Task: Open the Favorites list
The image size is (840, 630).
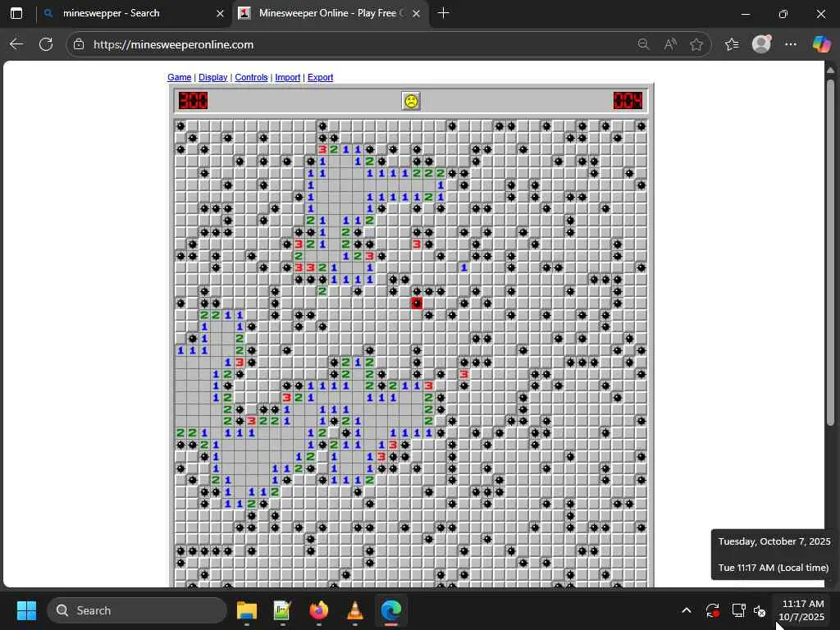Action: pos(732,44)
